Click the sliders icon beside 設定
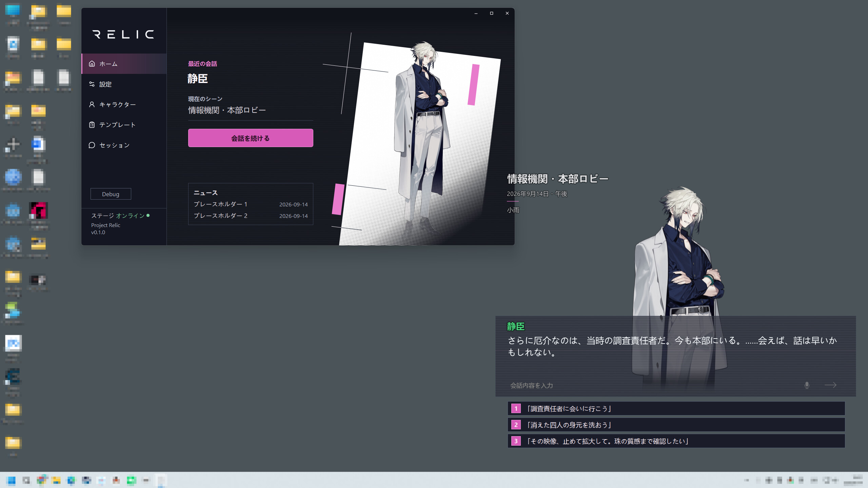 click(92, 84)
